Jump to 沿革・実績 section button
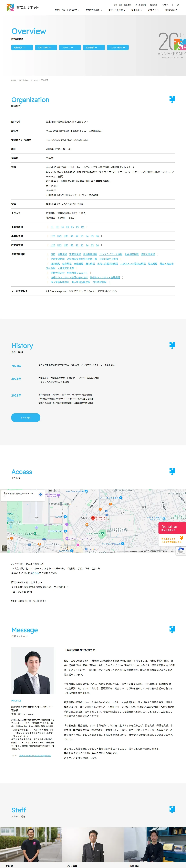Viewport: 186px width, 868px height. (46, 47)
